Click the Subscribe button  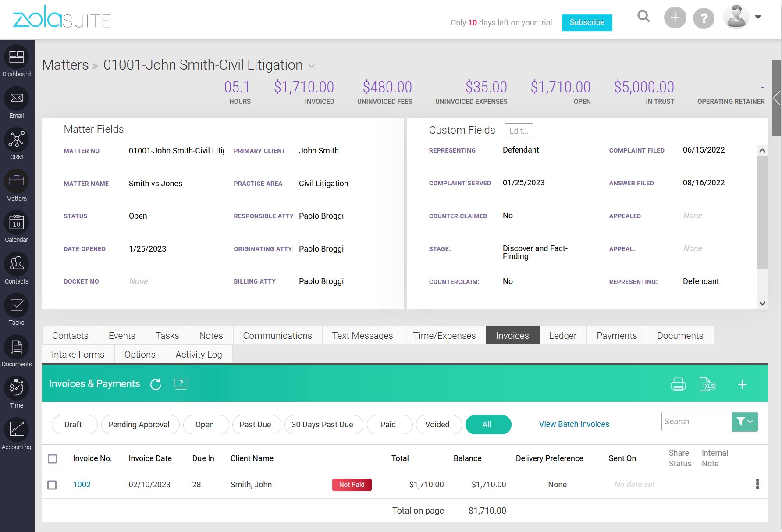pos(586,22)
